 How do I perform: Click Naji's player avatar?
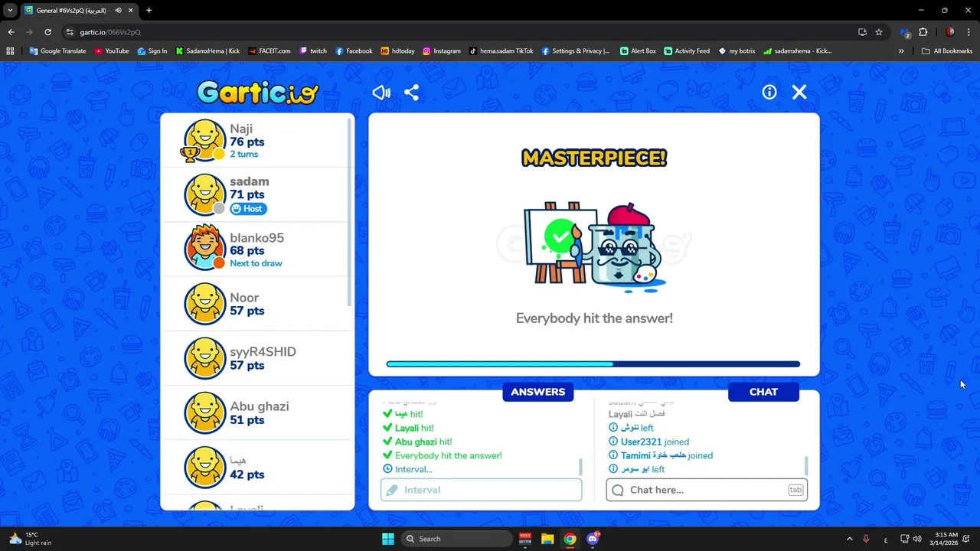(204, 141)
